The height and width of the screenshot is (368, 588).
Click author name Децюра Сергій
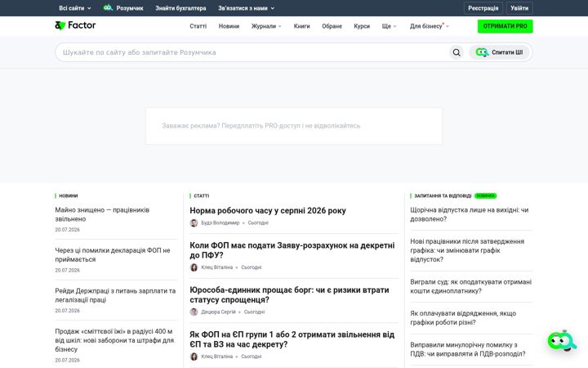(x=218, y=312)
